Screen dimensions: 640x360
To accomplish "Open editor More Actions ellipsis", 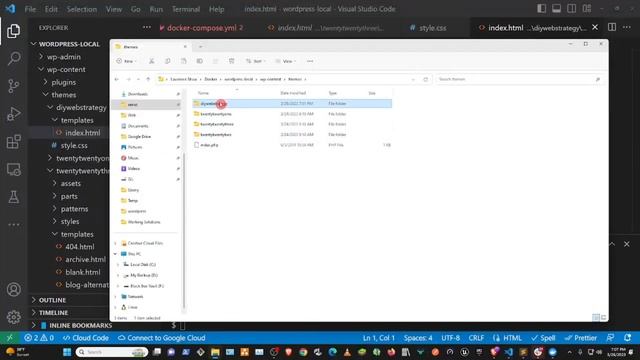I will pos(627,27).
